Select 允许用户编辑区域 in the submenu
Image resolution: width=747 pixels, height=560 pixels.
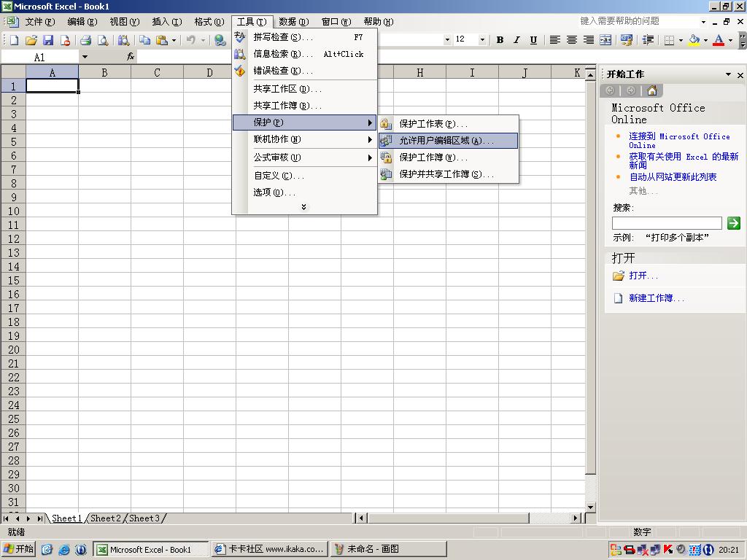[x=446, y=141]
